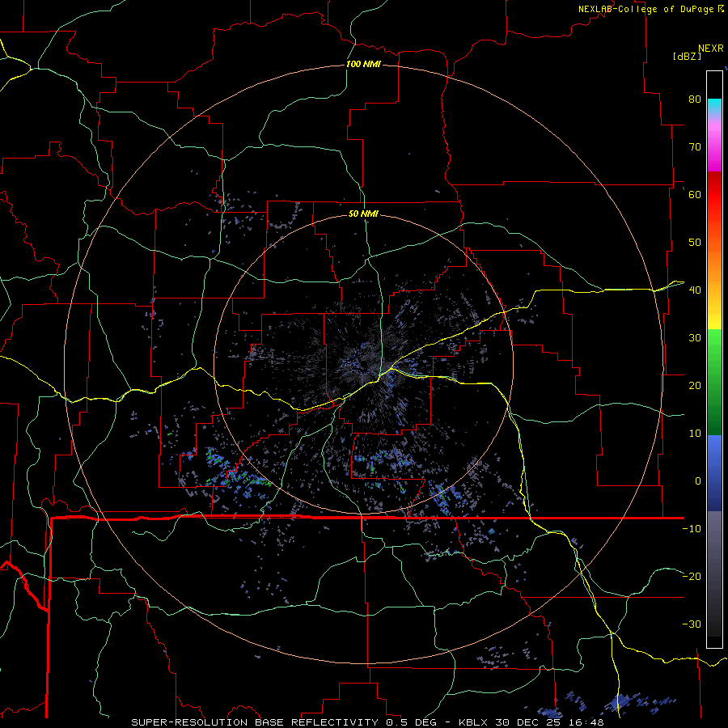Click the 30 dBZ scale value
Screen dimensions: 728x728
[x=695, y=337]
